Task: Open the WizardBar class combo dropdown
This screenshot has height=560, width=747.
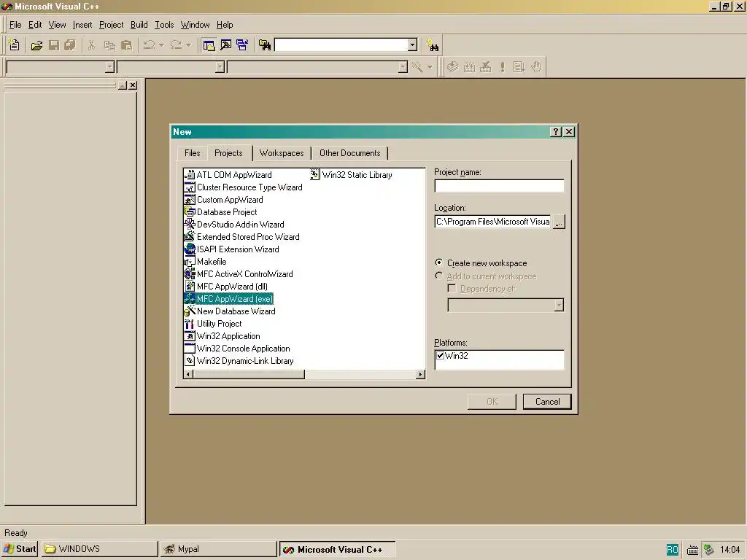Action: [x=109, y=67]
